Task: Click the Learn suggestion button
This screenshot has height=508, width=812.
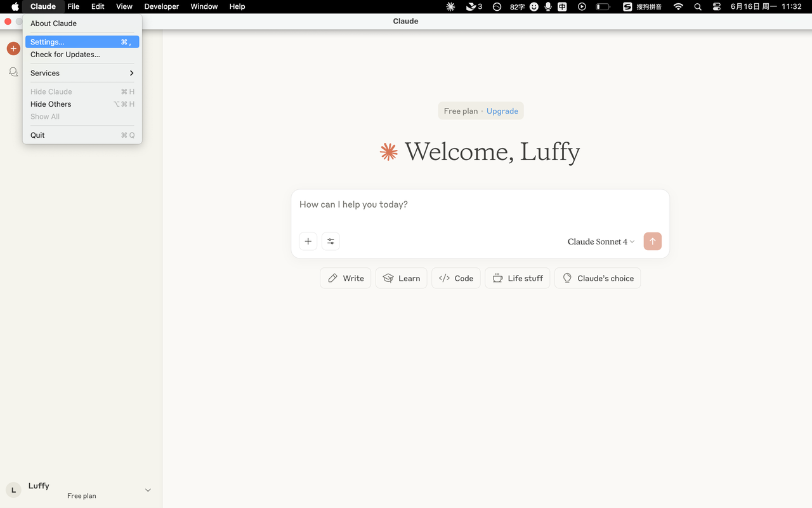Action: tap(402, 278)
